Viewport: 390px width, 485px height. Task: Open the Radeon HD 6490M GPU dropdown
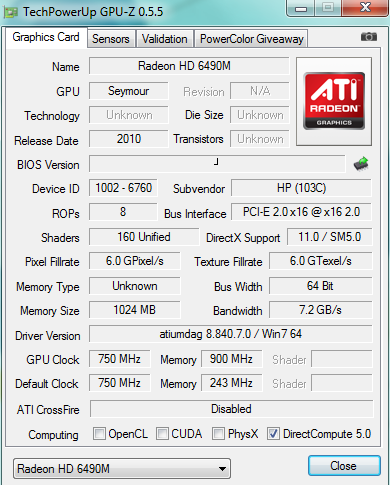coord(122,469)
